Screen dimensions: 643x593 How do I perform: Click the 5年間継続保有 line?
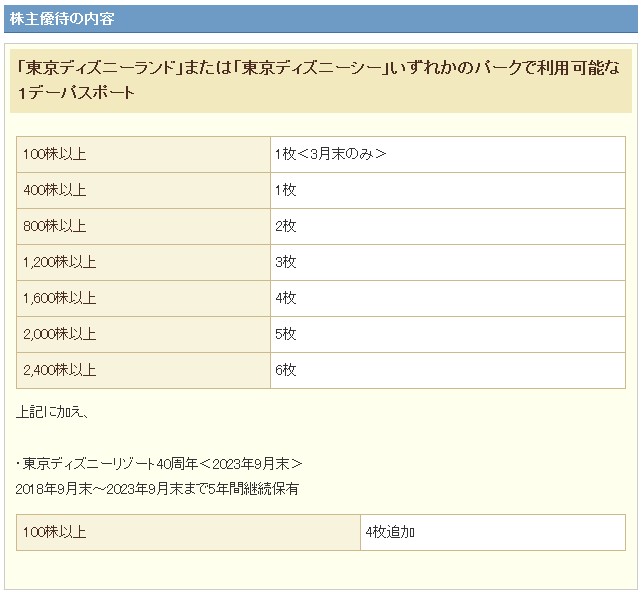point(157,489)
